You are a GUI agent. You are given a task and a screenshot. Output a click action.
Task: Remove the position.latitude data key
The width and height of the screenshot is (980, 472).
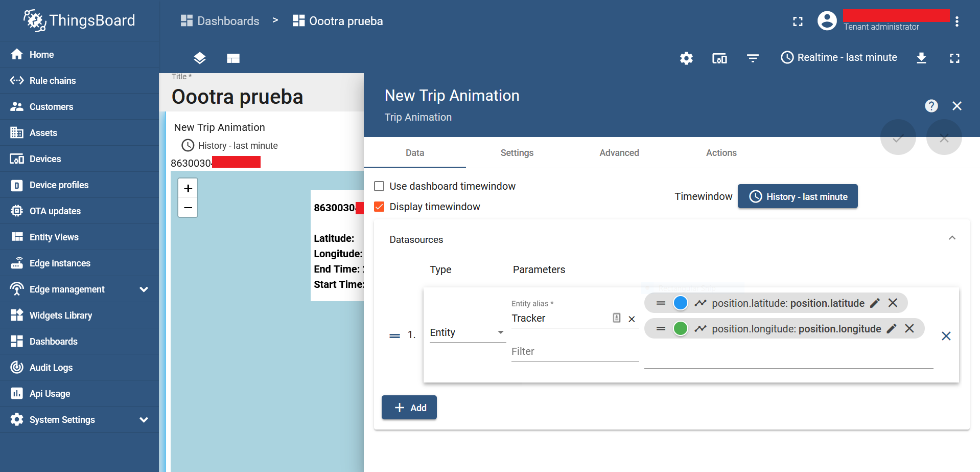pos(893,303)
